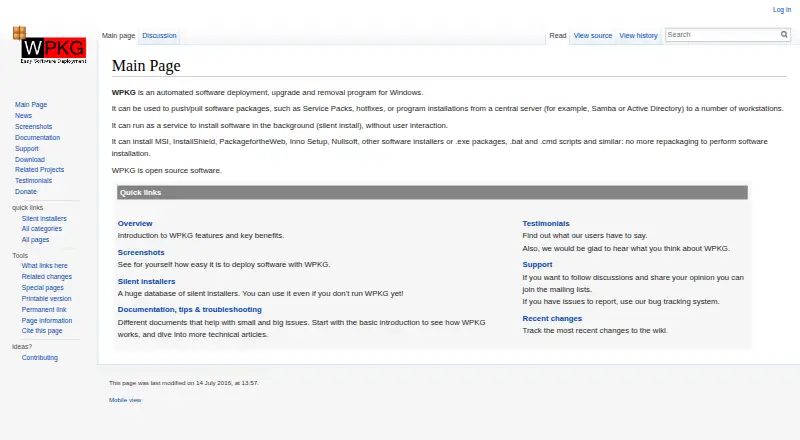The image size is (800, 440).
Task: Open the Donate sidebar link
Action: coord(26,192)
